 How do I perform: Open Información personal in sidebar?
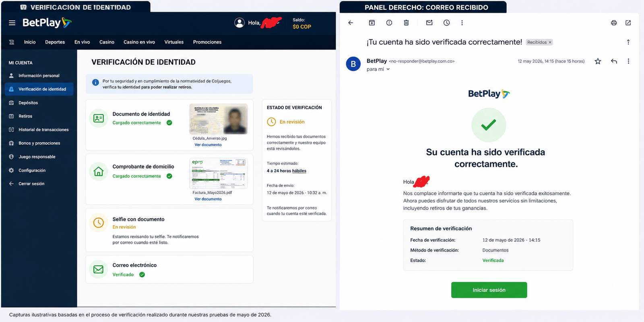tap(39, 76)
